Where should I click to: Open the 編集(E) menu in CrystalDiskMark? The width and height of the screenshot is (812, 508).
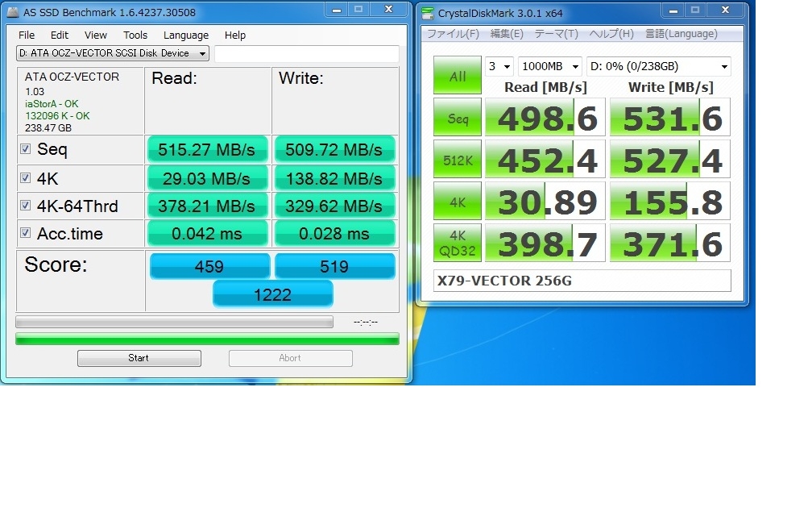pyautogui.click(x=507, y=34)
